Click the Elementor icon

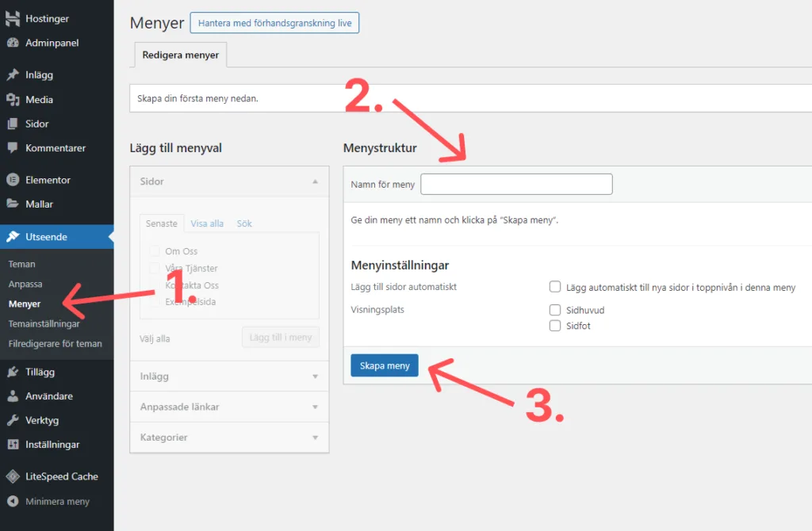point(13,180)
